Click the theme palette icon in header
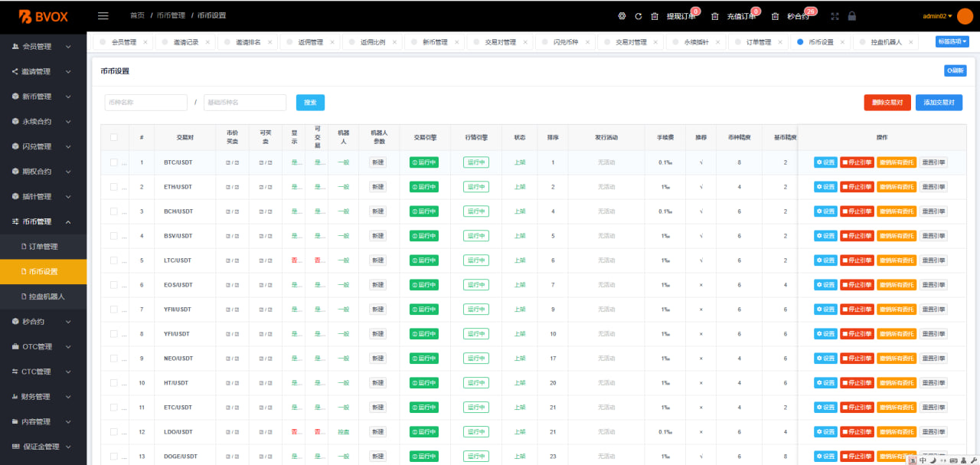Viewport: 980px width, 465px height. coord(622,16)
